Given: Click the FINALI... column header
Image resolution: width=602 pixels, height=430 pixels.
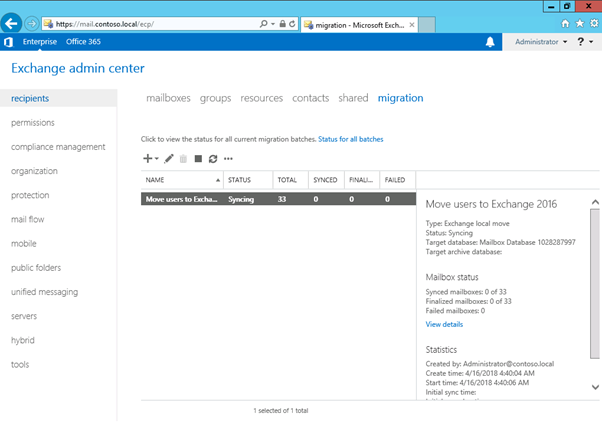Looking at the screenshot, I should point(362,180).
